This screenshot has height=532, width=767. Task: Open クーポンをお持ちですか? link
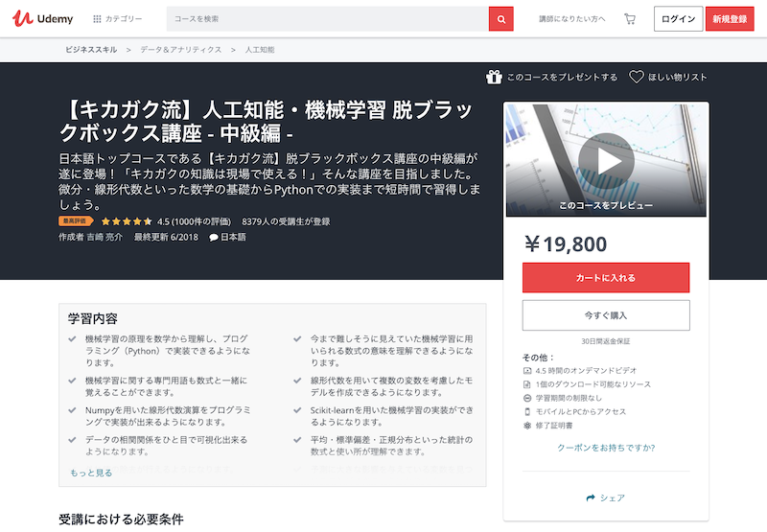[x=606, y=448]
